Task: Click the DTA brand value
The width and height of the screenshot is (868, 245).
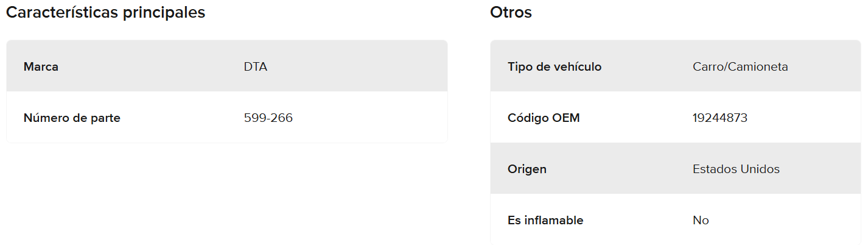Action: 256,66
